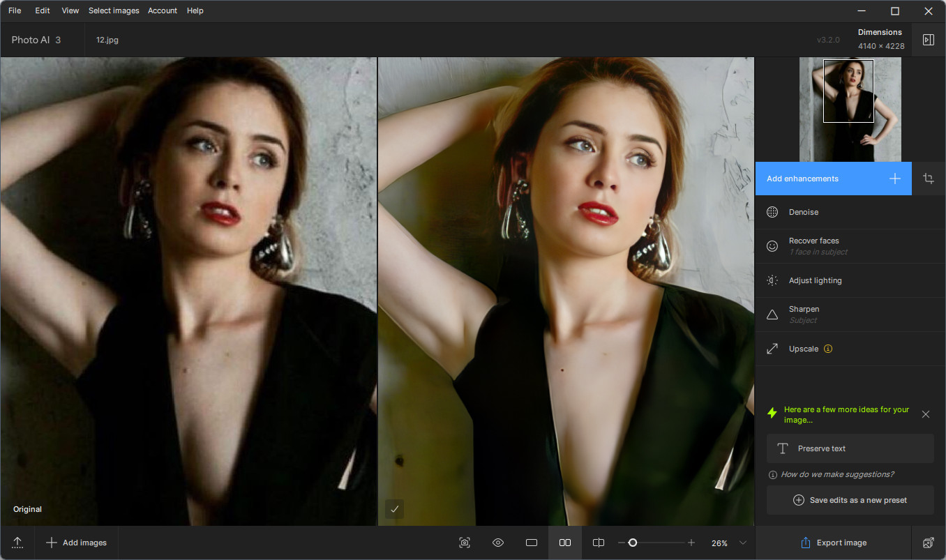This screenshot has height=560, width=946.
Task: Click the upload icon in the bottom-left corner
Action: coord(17,543)
